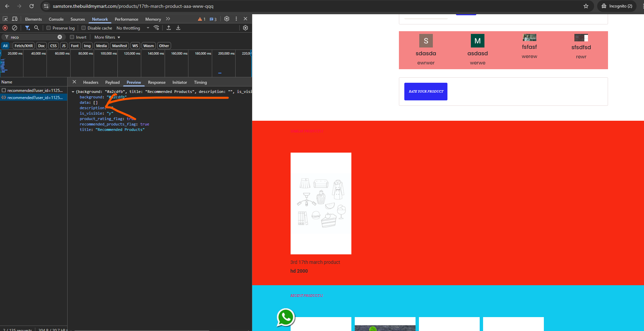The height and width of the screenshot is (331, 644).
Task: Filter requests by JS type
Action: click(64, 46)
